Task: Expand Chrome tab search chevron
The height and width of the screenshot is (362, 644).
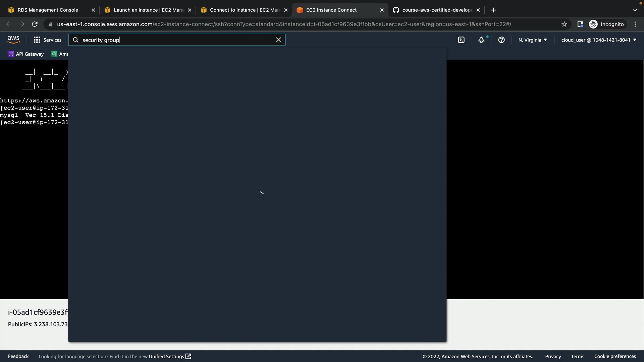Action: pyautogui.click(x=635, y=10)
